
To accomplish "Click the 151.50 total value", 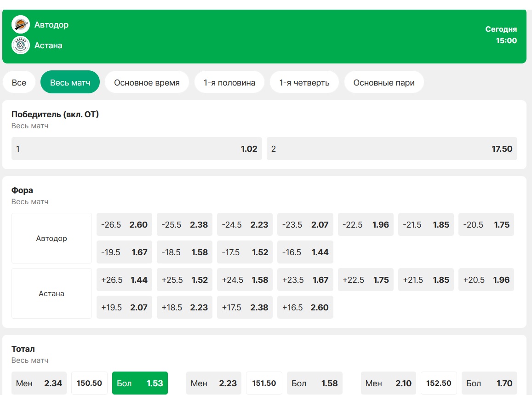I will [264, 383].
